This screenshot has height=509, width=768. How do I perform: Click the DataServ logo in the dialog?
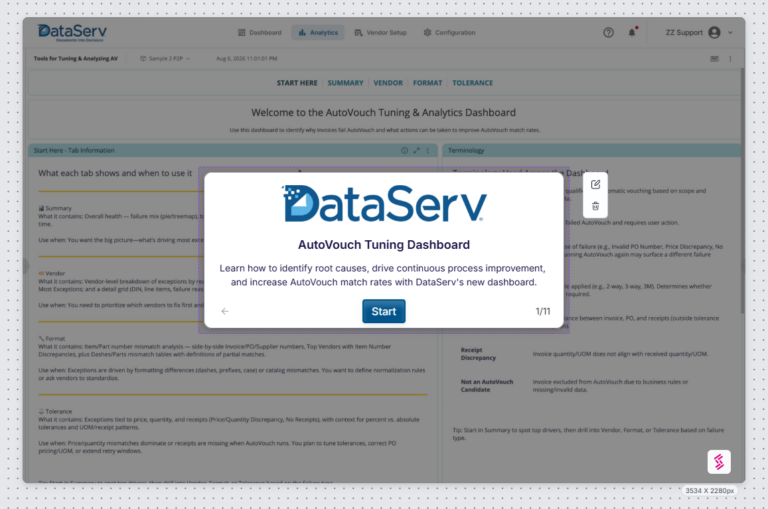click(x=384, y=203)
